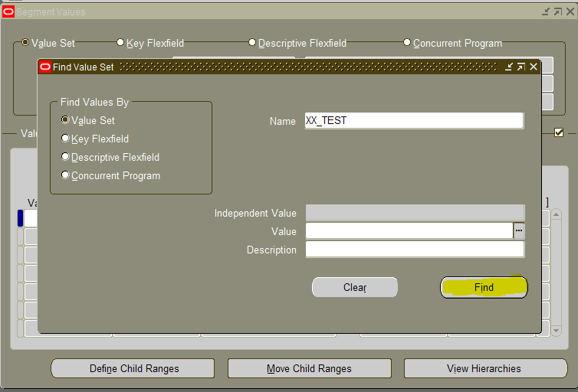
Task: Click the scroll up arrow in values table
Action: click(x=557, y=214)
